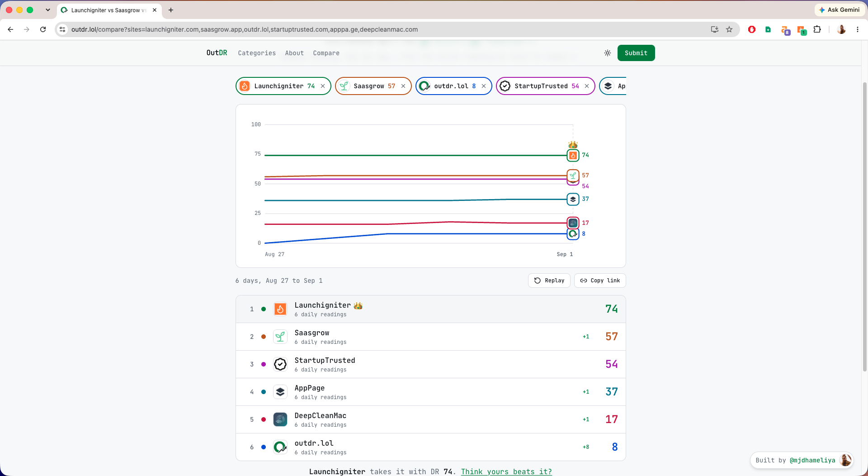This screenshot has height=476, width=868.
Task: Click the +8 change on outdr.lol row
Action: pyautogui.click(x=586, y=447)
